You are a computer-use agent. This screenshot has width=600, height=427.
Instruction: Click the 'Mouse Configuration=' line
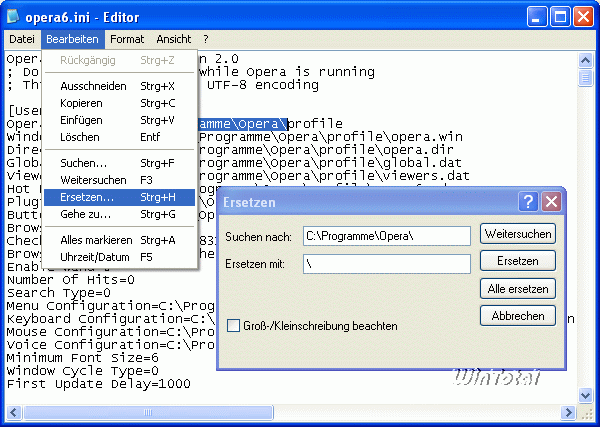[x=111, y=332]
